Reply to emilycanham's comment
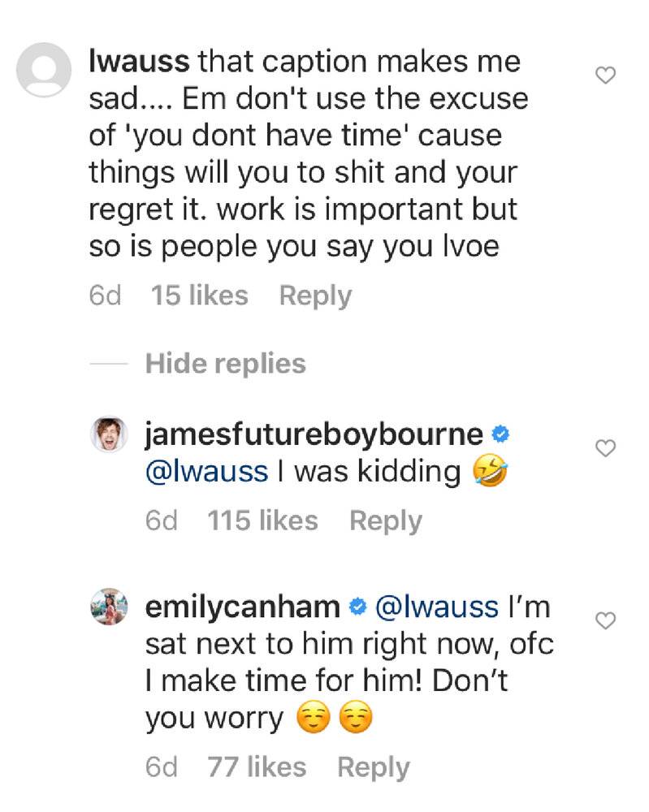Image resolution: width=649 pixels, height=812 pixels. 374,767
